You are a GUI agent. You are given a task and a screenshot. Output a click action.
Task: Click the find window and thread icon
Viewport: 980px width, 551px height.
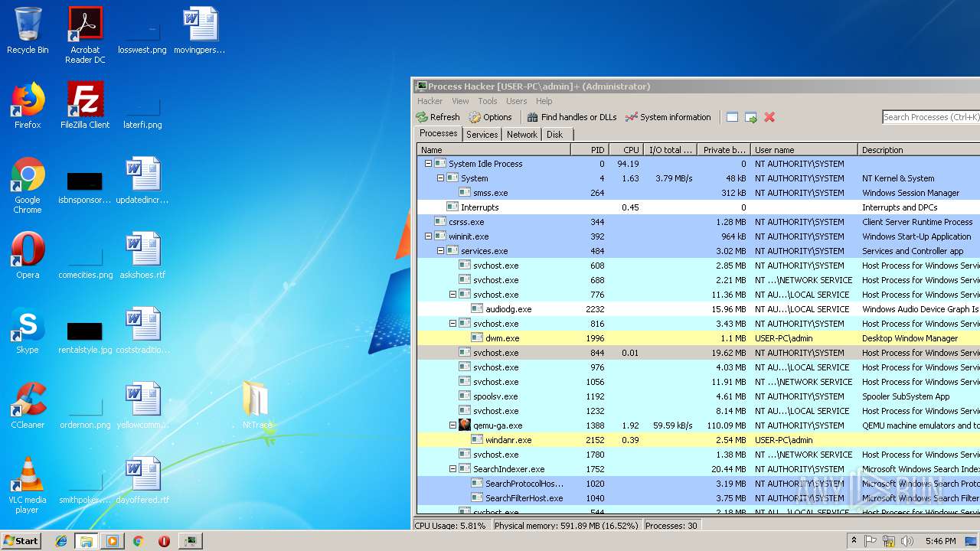click(x=751, y=117)
